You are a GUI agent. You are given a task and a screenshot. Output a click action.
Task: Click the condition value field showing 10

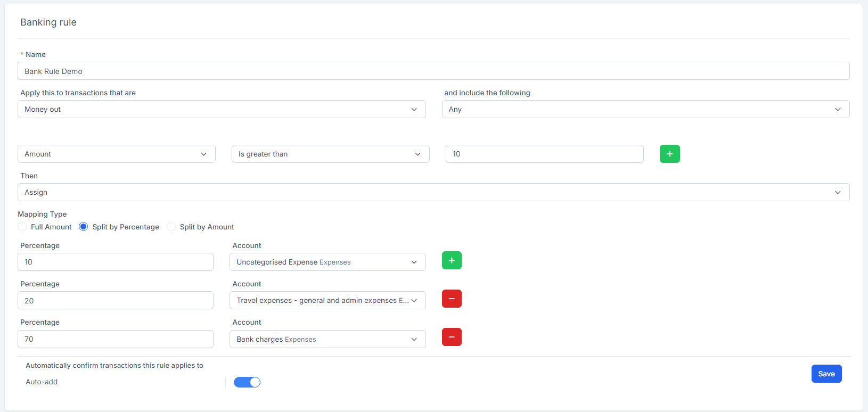pos(544,154)
